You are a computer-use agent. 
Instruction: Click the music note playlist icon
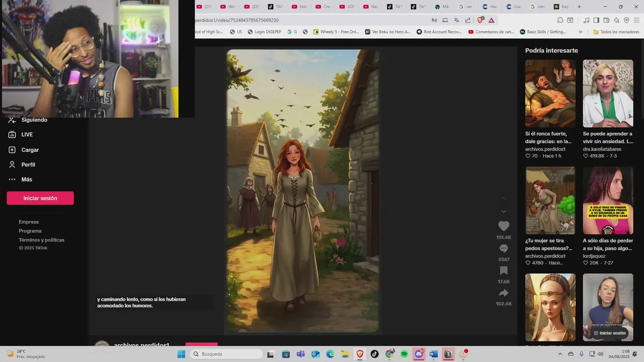(586, 20)
